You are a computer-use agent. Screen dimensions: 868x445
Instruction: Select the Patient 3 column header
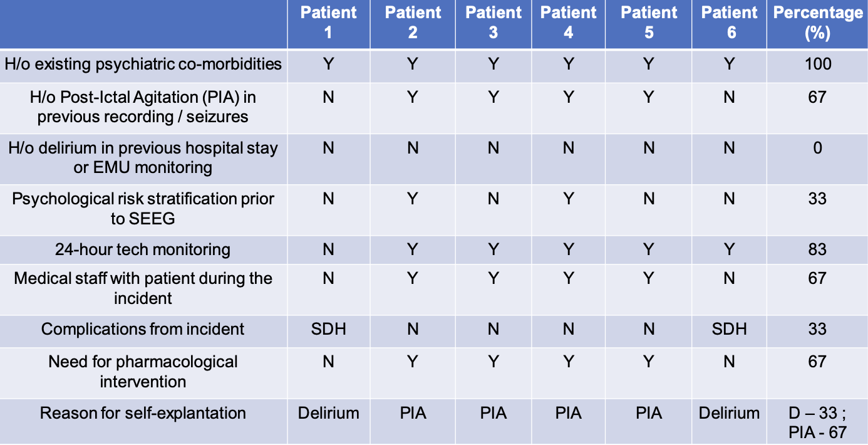click(493, 23)
